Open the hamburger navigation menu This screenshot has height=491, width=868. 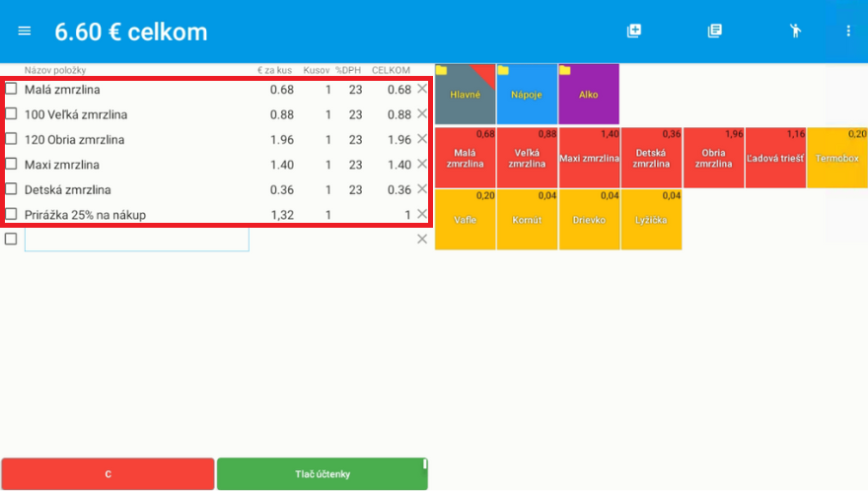25,31
